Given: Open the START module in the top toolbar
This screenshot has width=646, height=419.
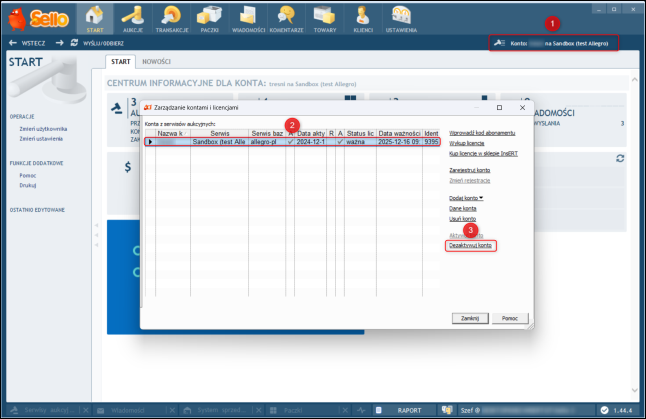Looking at the screenshot, I should pos(95,19).
